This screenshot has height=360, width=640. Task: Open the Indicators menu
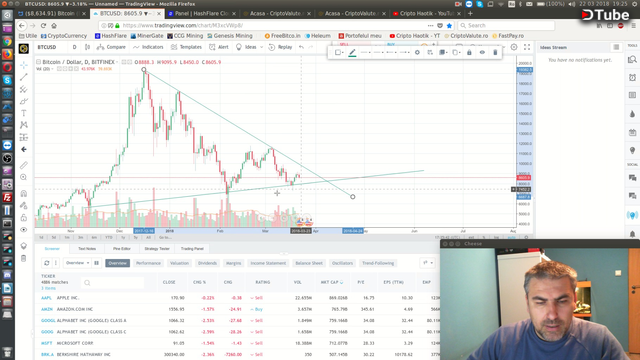[x=148, y=47]
